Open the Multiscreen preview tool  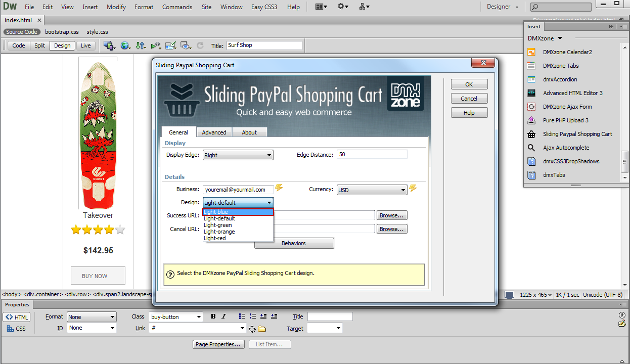[110, 45]
